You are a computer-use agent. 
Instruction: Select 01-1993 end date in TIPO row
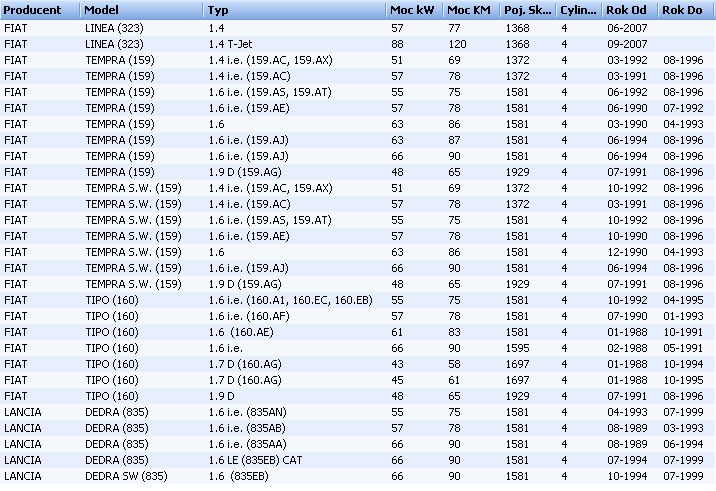(x=683, y=316)
